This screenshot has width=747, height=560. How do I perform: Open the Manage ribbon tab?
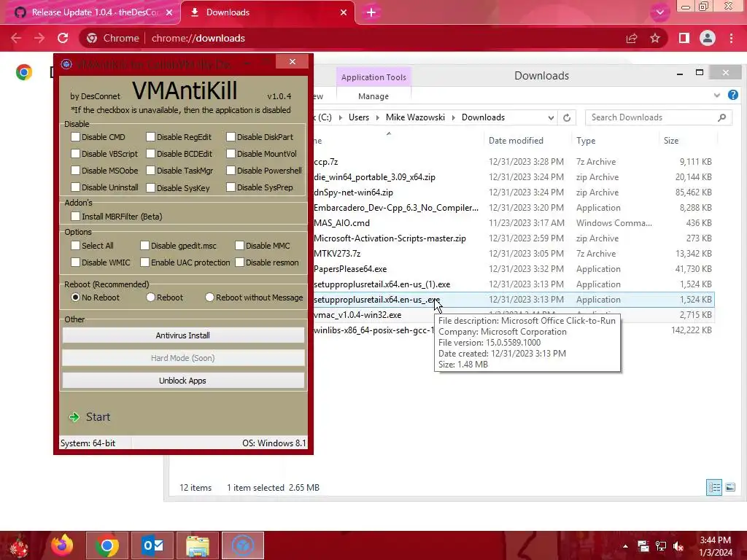click(373, 96)
